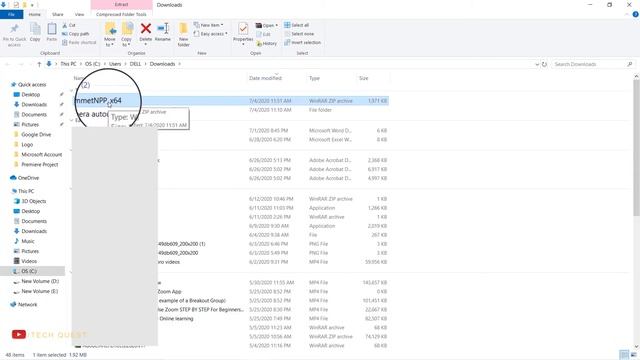Click the Paste icon in the ribbon
Viewport: 640px width, 360px height.
(52, 29)
